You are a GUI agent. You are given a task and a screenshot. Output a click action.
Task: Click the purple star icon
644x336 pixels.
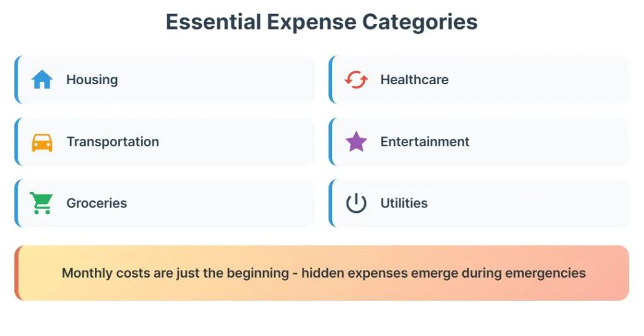(356, 142)
